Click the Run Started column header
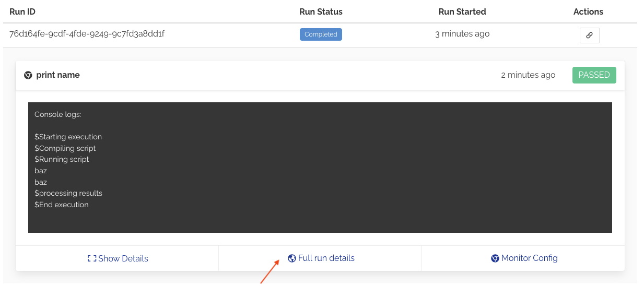This screenshot has width=644, height=298. [462, 11]
